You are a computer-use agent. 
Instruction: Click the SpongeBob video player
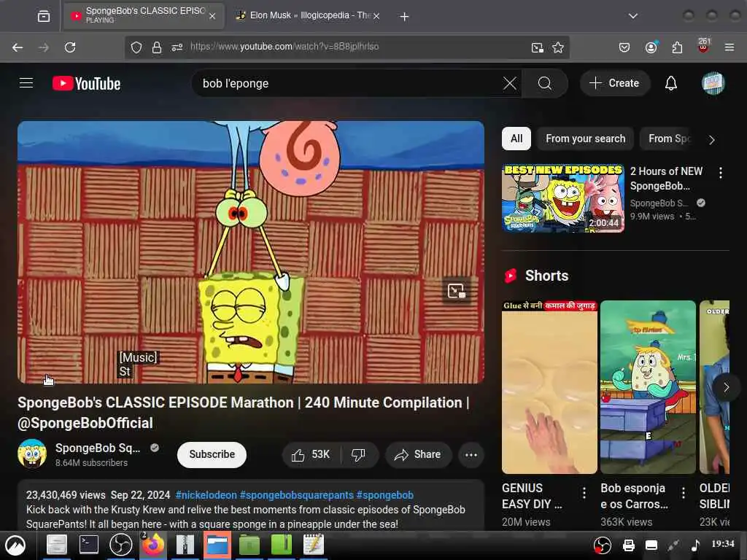coord(251,252)
